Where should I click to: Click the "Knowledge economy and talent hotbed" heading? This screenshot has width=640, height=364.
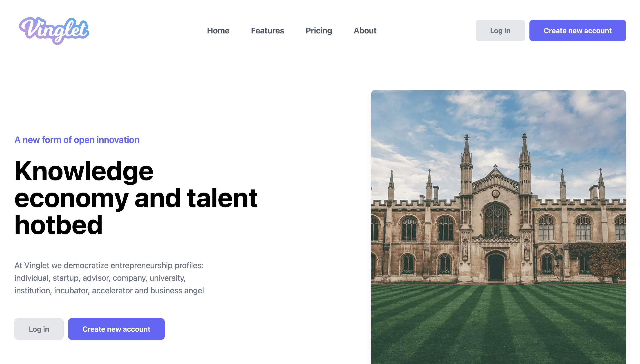click(136, 198)
